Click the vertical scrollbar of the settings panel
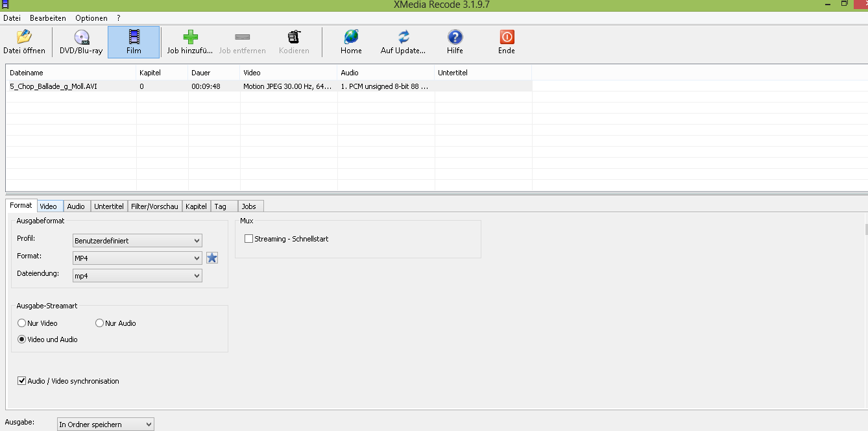 tap(866, 230)
